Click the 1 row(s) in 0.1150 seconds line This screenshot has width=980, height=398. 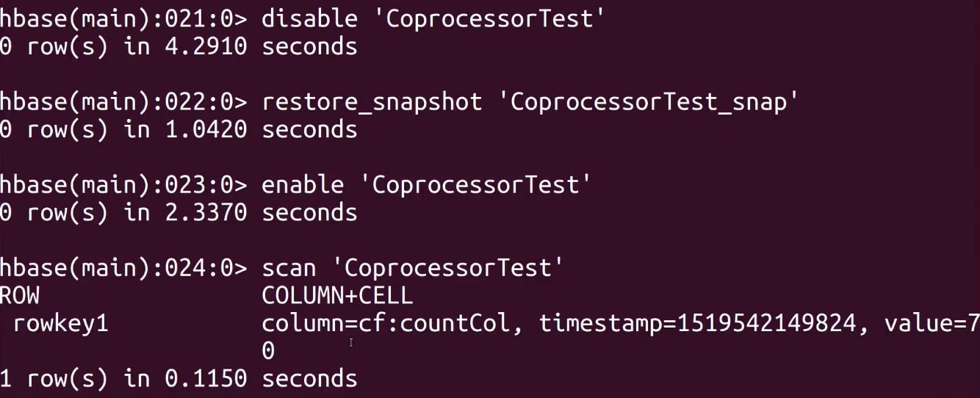179,379
